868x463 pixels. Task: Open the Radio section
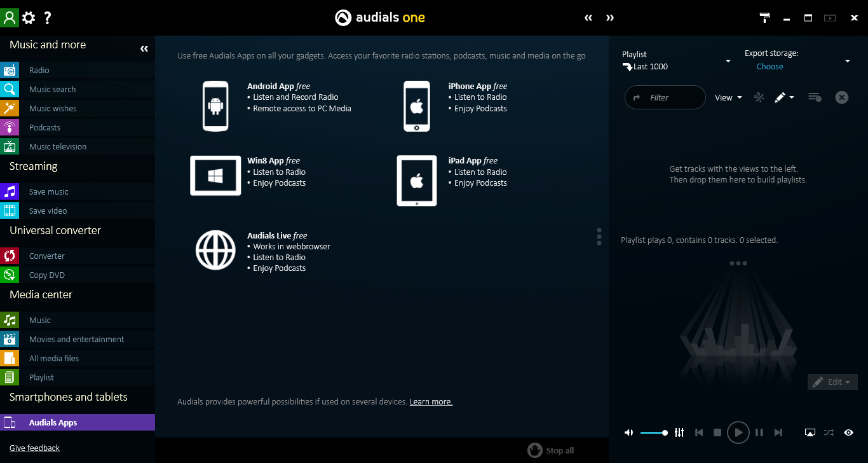pos(78,70)
